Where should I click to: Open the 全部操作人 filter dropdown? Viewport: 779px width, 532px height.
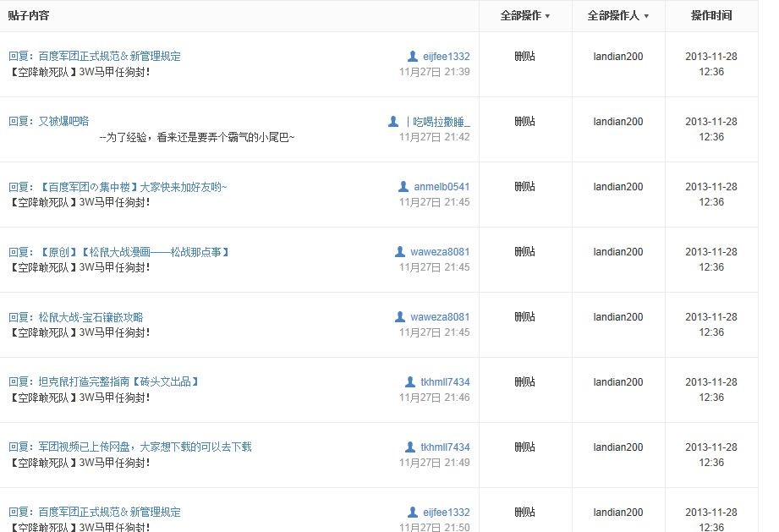tap(617, 16)
